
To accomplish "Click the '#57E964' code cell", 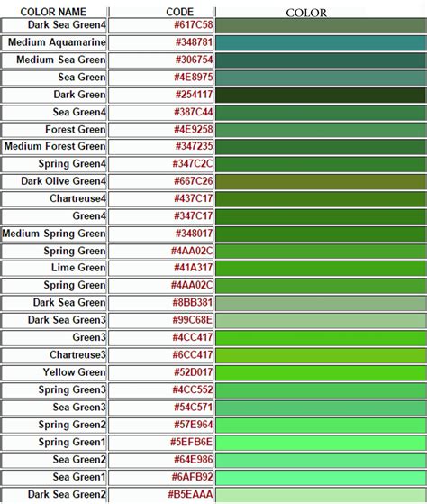I will 161,426.
